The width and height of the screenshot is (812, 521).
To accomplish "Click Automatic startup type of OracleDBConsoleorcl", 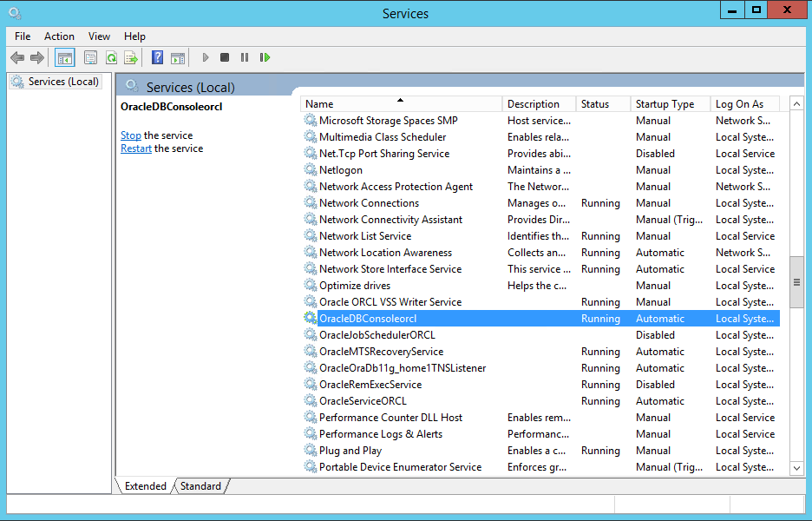I will click(x=659, y=319).
